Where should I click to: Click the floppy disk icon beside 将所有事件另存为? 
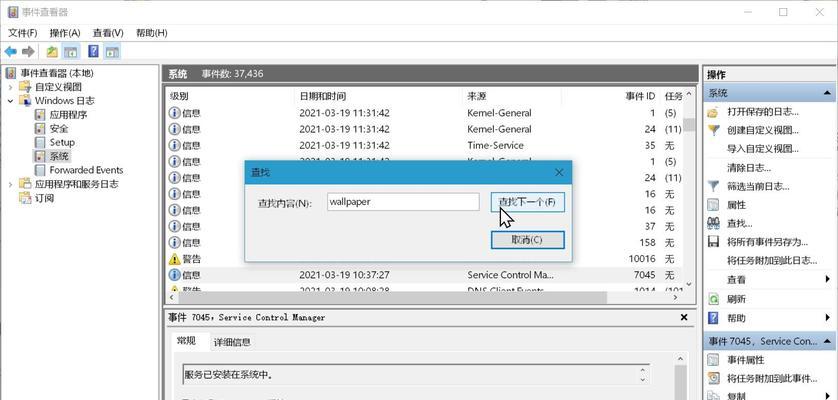click(x=713, y=242)
